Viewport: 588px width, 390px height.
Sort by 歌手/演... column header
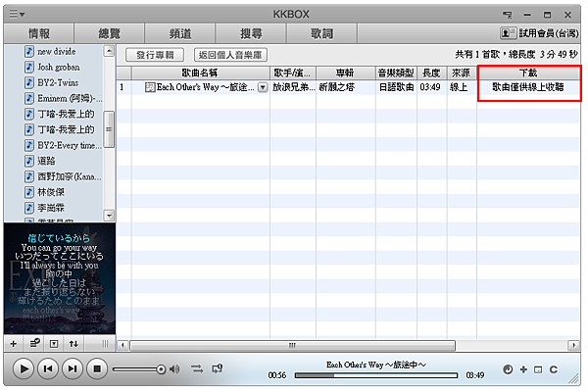coord(293,73)
